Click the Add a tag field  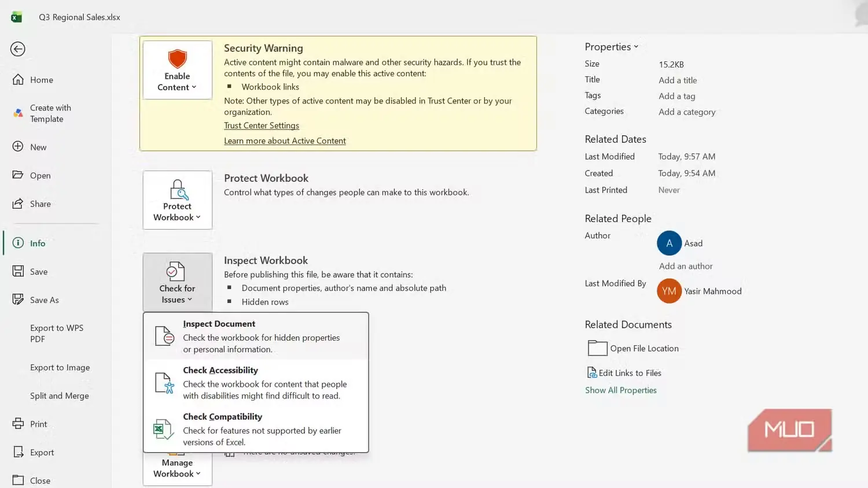pos(677,96)
